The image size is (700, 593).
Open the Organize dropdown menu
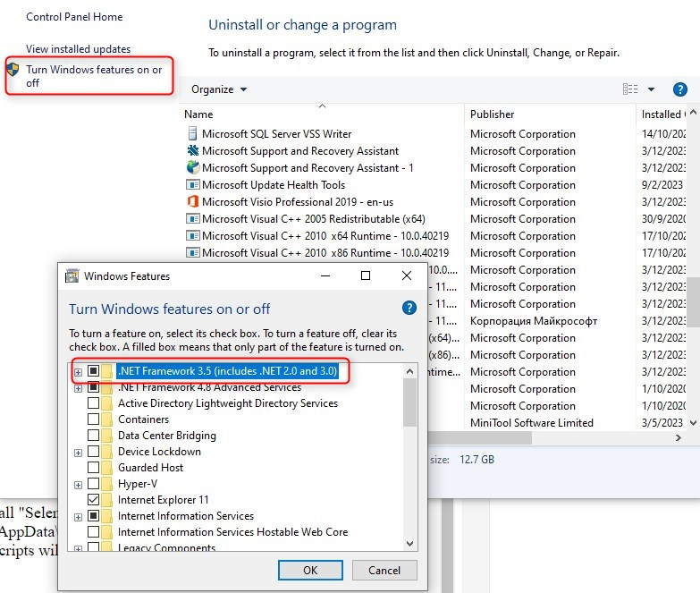219,89
